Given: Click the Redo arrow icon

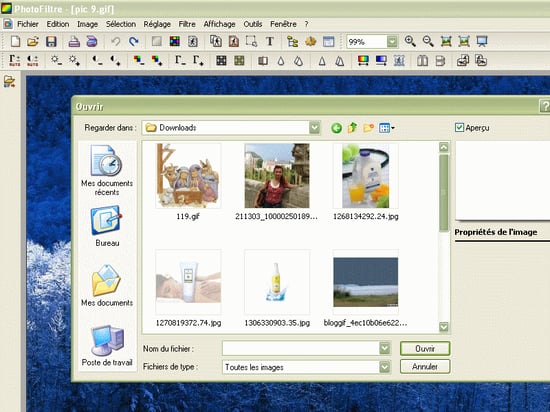Looking at the screenshot, I should tap(134, 41).
